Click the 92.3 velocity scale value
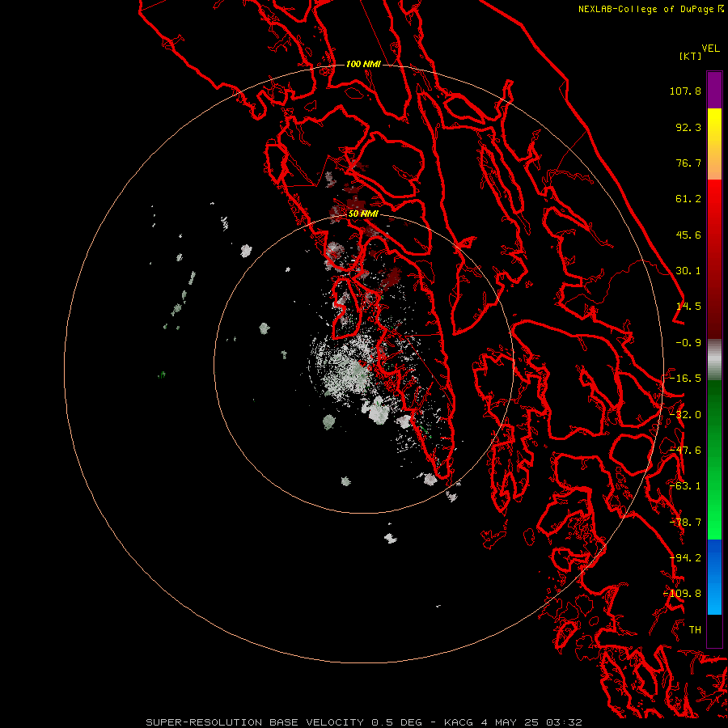The height and width of the screenshot is (728, 728). [688, 127]
